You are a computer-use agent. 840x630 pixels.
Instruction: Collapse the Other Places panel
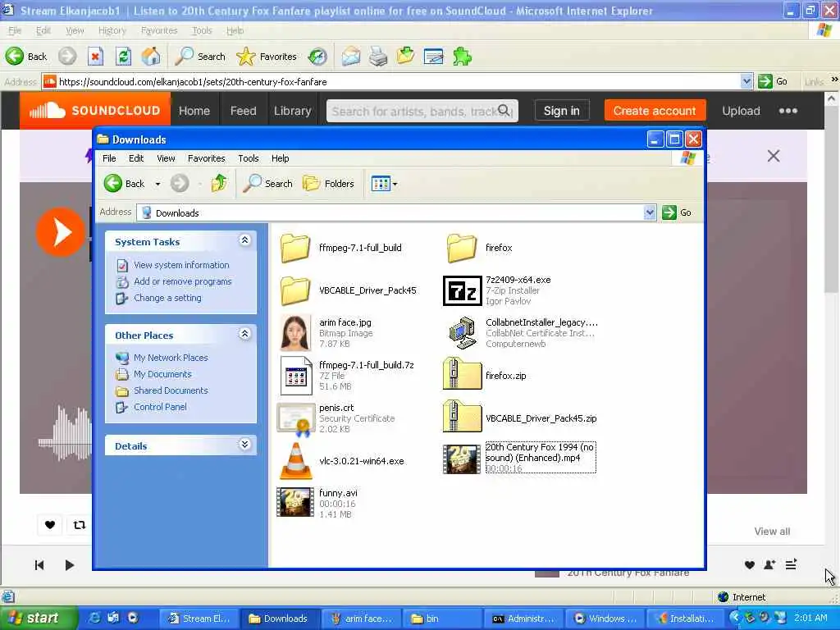click(244, 335)
